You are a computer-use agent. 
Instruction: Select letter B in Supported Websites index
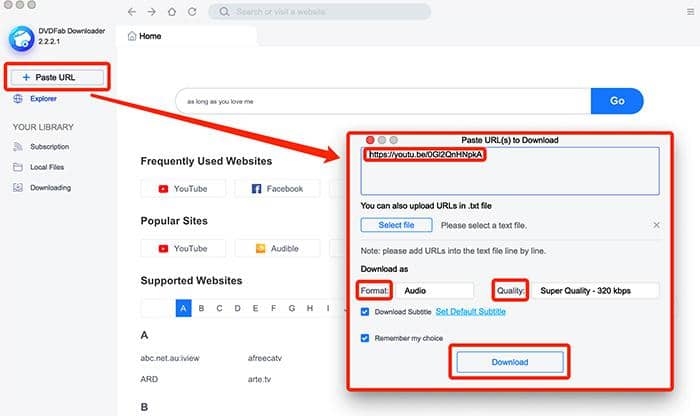pos(201,308)
